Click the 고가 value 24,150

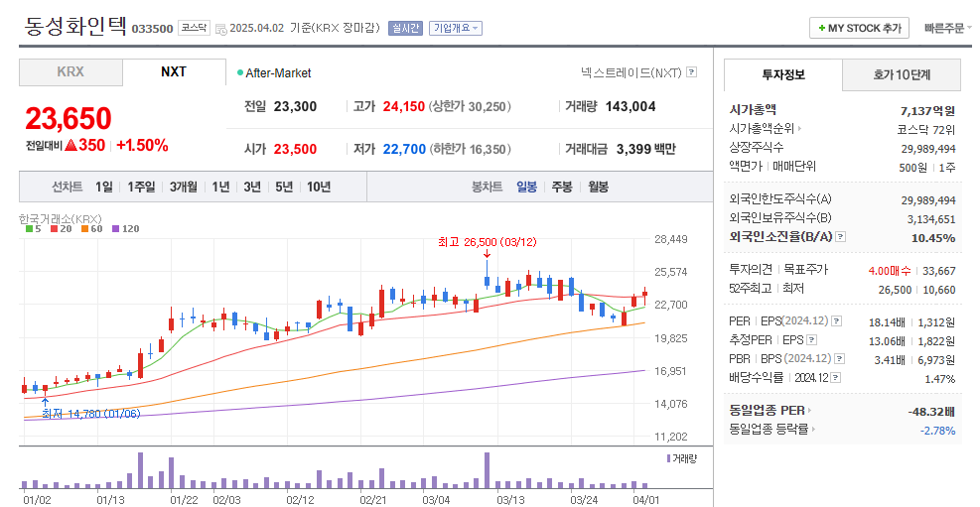point(404,107)
